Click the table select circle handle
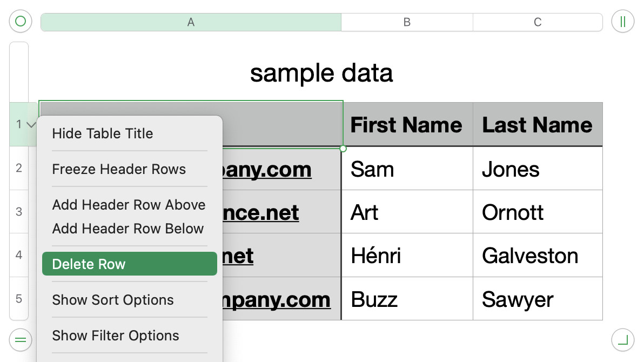Image resolution: width=644 pixels, height=362 pixels. click(21, 21)
